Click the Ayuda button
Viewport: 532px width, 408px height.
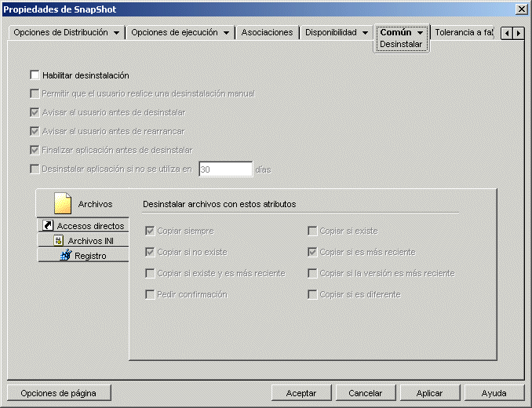click(x=494, y=393)
